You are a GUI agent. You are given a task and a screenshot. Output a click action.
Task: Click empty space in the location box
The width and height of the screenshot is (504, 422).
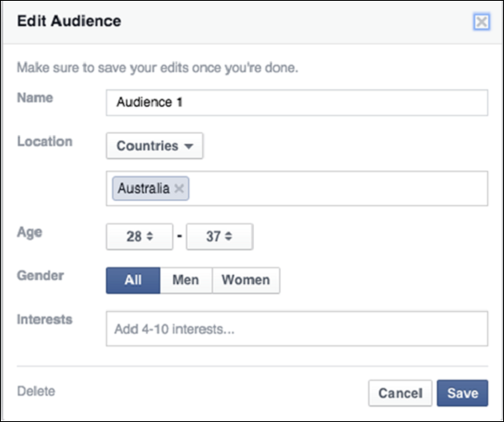pos(336,189)
